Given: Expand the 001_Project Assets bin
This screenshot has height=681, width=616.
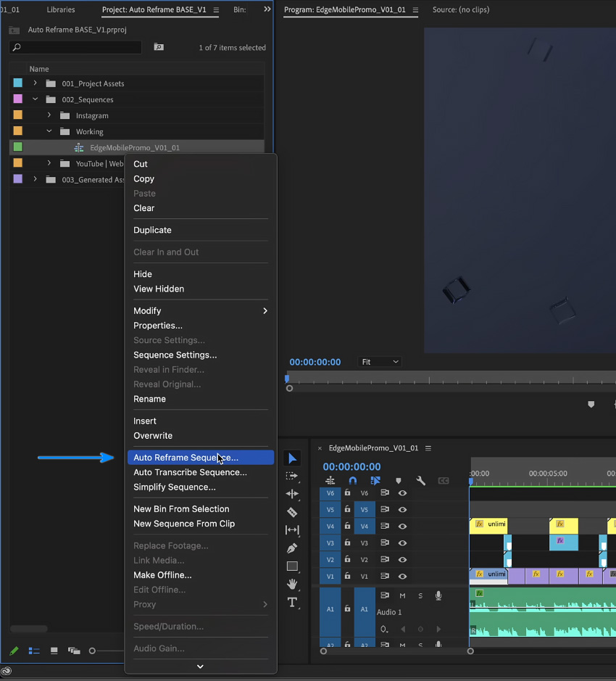Looking at the screenshot, I should click(x=36, y=83).
